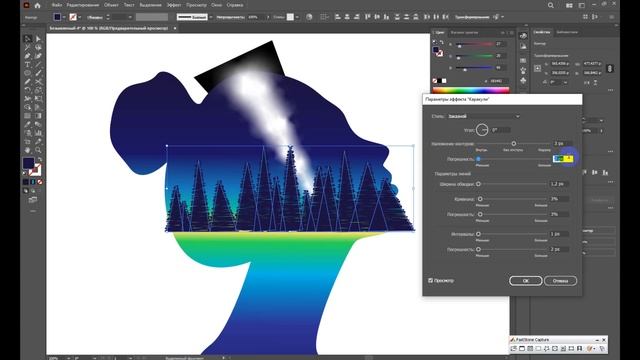Image resolution: width=640 pixels, height=360 pixels.
Task: Click the Трансформирование link in control bar
Action: (472, 17)
